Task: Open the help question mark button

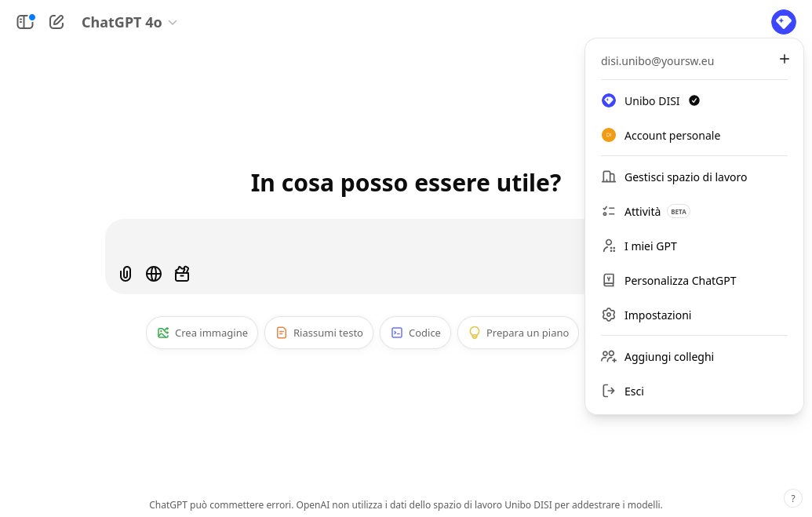Action: coord(793,498)
